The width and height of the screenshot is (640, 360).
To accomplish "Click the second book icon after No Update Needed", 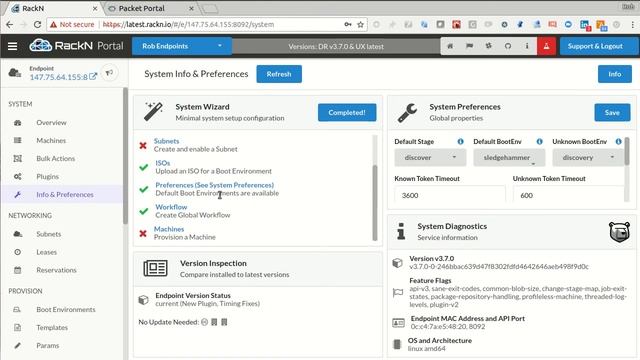I will [x=224, y=322].
